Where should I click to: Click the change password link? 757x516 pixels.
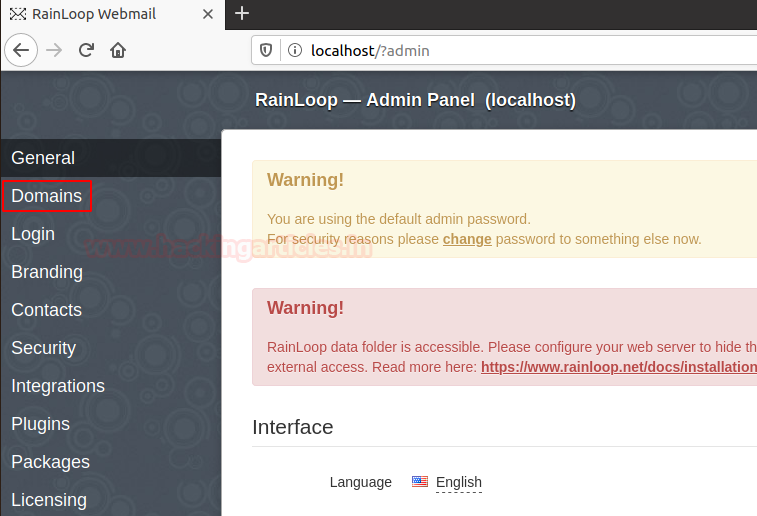[467, 239]
